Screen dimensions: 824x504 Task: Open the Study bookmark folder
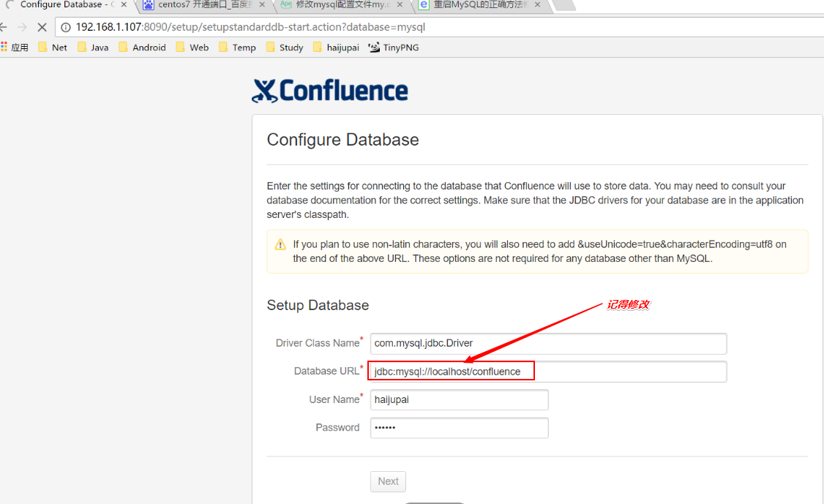point(285,48)
